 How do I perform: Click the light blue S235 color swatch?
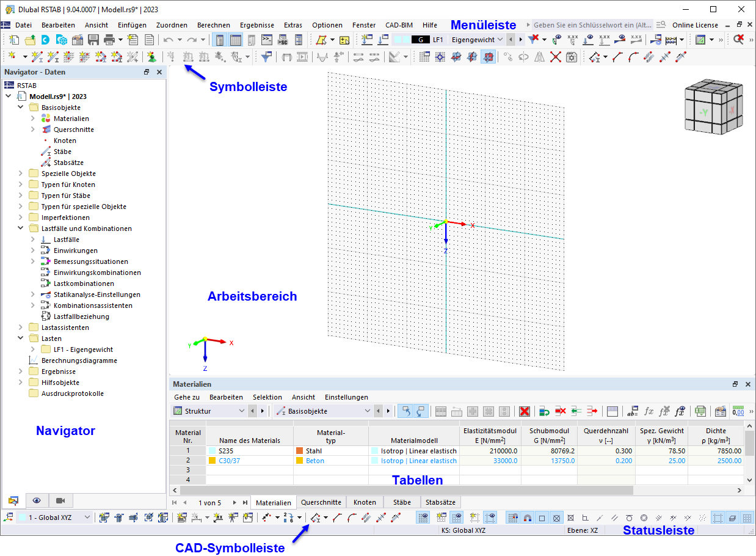coord(213,450)
